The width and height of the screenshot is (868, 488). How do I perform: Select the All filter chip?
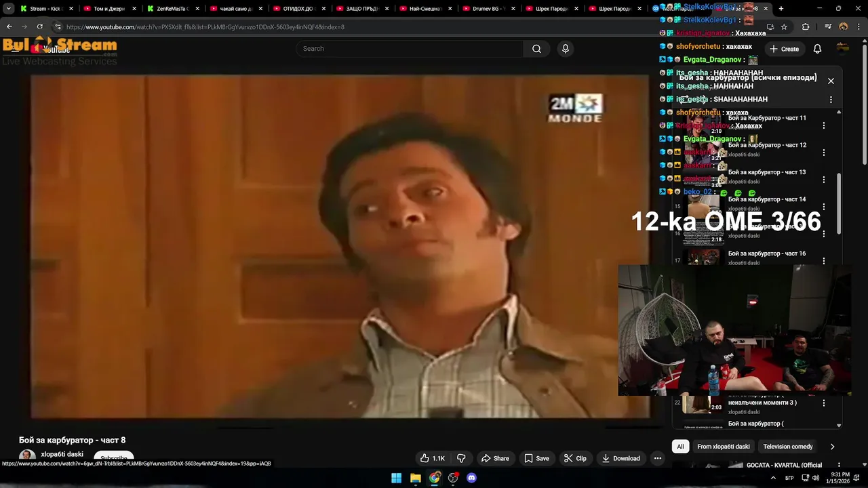pyautogui.click(x=680, y=447)
